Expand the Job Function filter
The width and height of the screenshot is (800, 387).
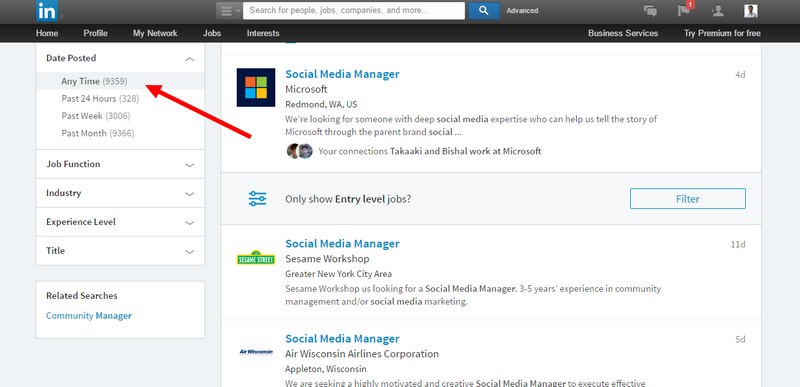point(120,164)
